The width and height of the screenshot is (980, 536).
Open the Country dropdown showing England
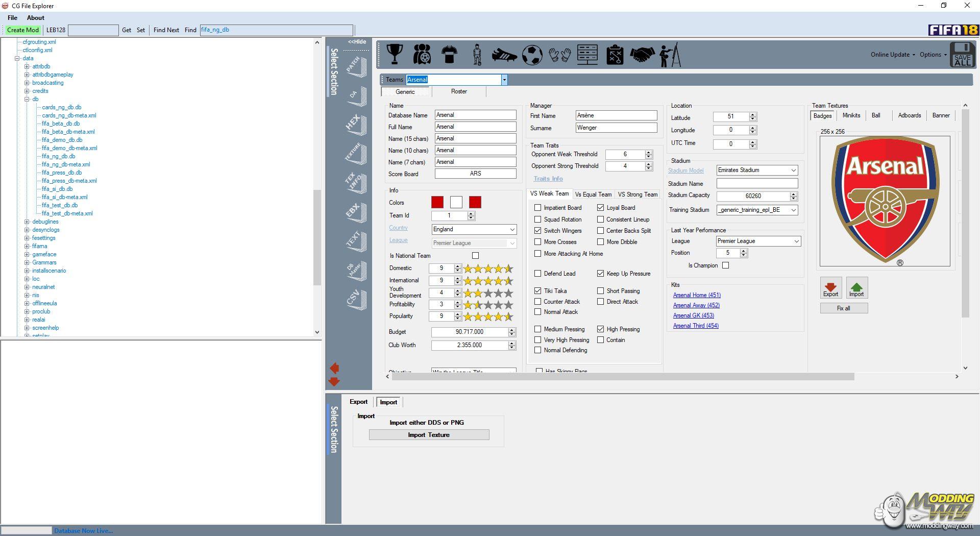474,229
